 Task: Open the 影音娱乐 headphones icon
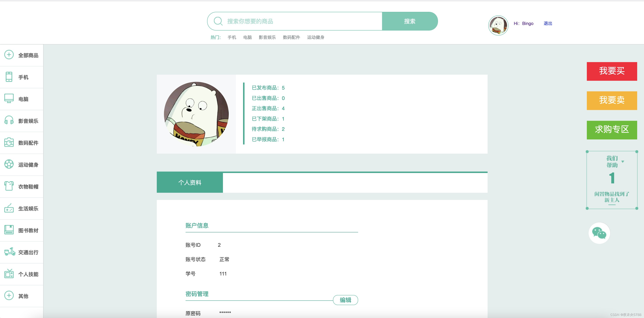click(9, 121)
